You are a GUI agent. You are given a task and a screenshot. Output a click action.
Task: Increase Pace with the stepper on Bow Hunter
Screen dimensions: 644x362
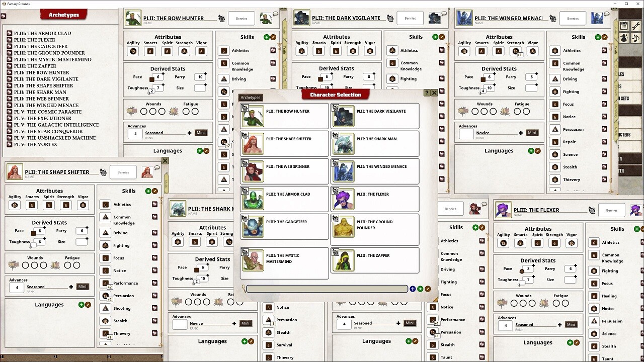click(x=163, y=74)
